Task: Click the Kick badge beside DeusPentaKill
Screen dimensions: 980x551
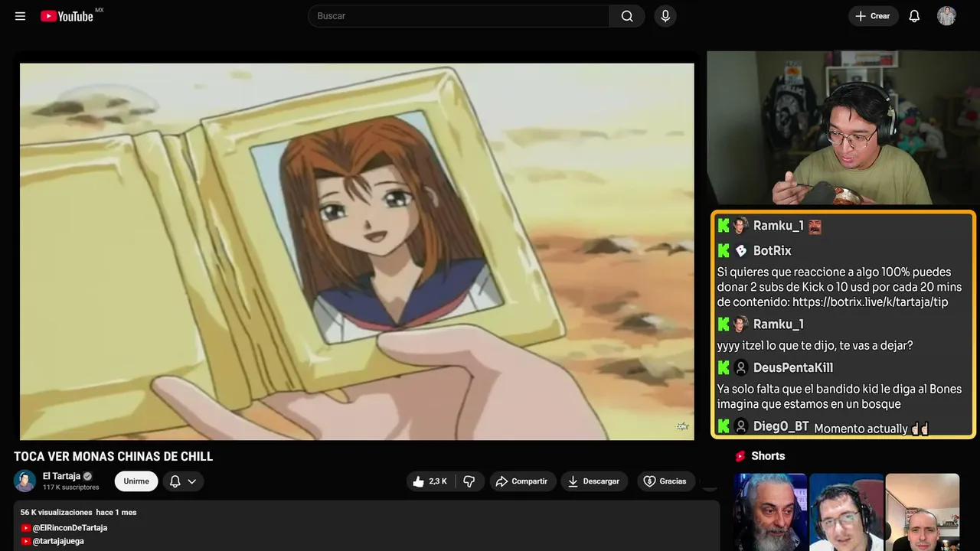Action: click(x=724, y=367)
